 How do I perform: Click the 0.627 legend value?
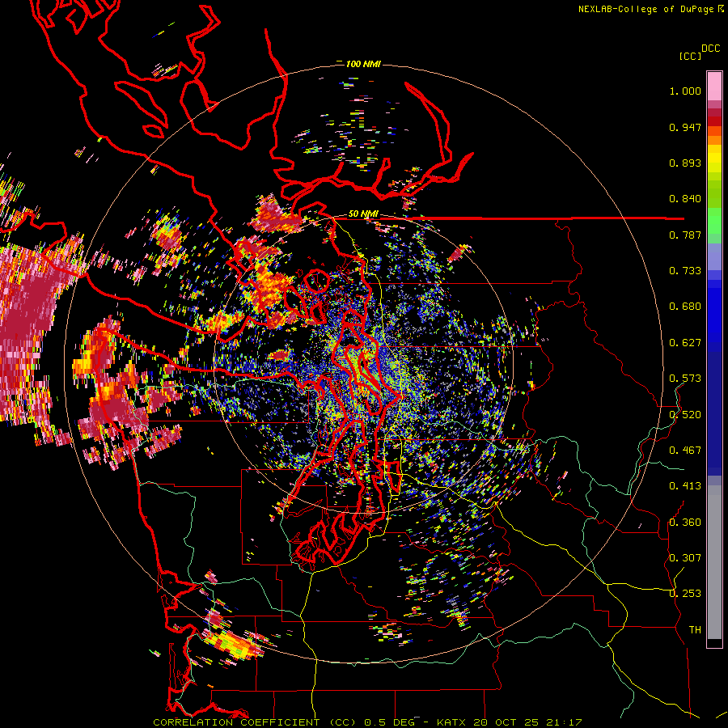(x=685, y=343)
